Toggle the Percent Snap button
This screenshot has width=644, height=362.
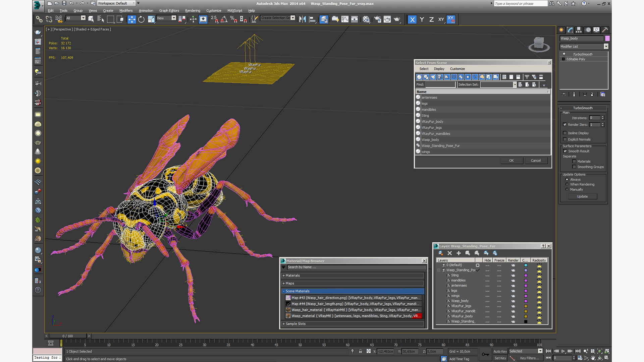click(234, 19)
